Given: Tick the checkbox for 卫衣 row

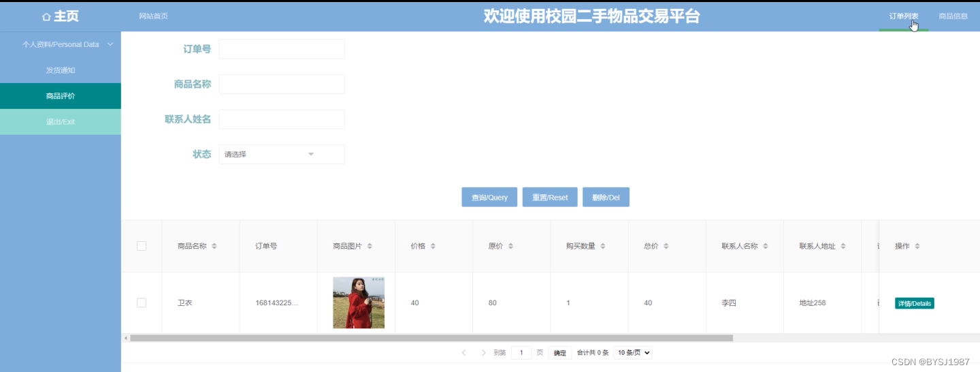Looking at the screenshot, I should click(142, 303).
